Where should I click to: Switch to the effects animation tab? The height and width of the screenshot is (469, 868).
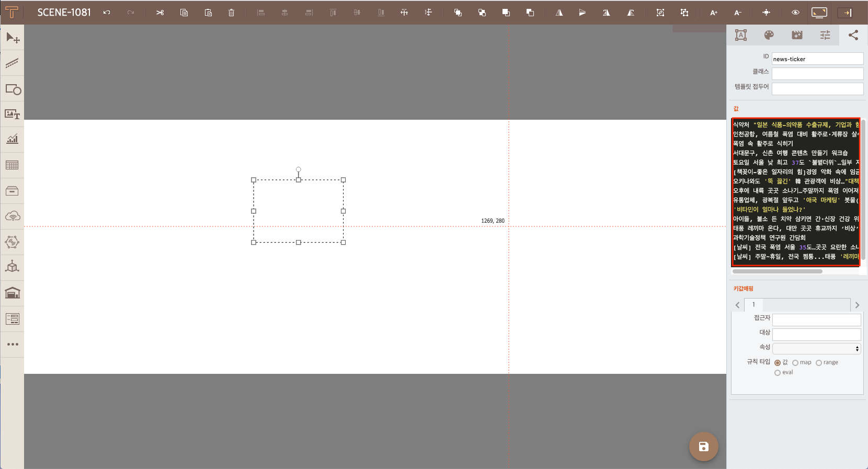[x=797, y=35]
